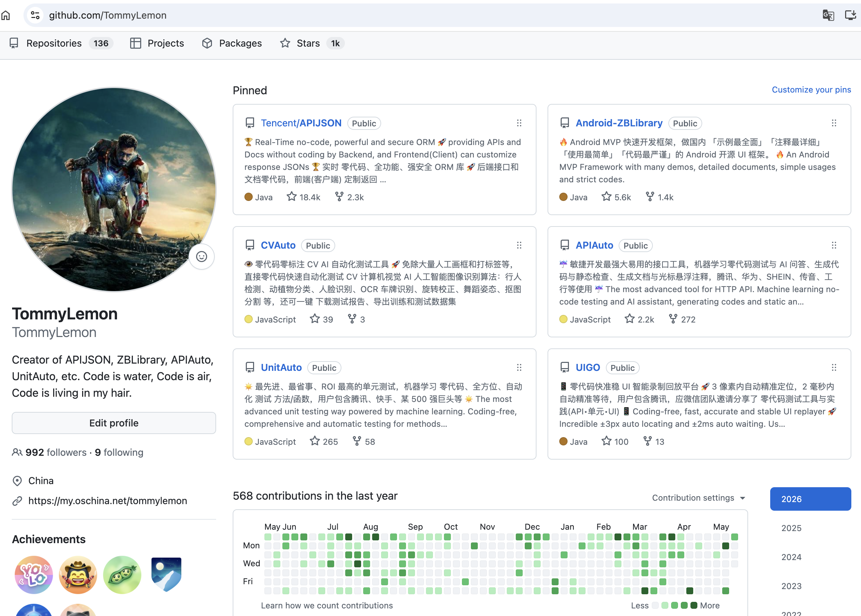Click drag handle on UnitAuto card
861x616 pixels.
pyautogui.click(x=519, y=367)
